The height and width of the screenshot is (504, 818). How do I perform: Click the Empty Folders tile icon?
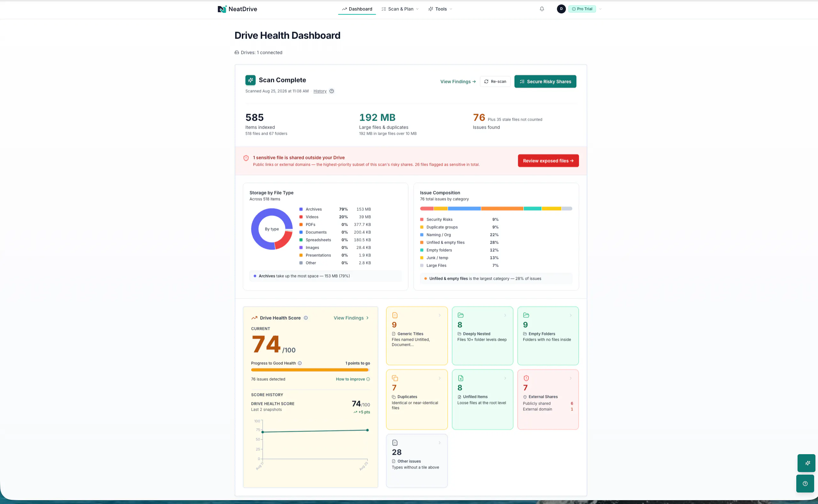(x=526, y=315)
